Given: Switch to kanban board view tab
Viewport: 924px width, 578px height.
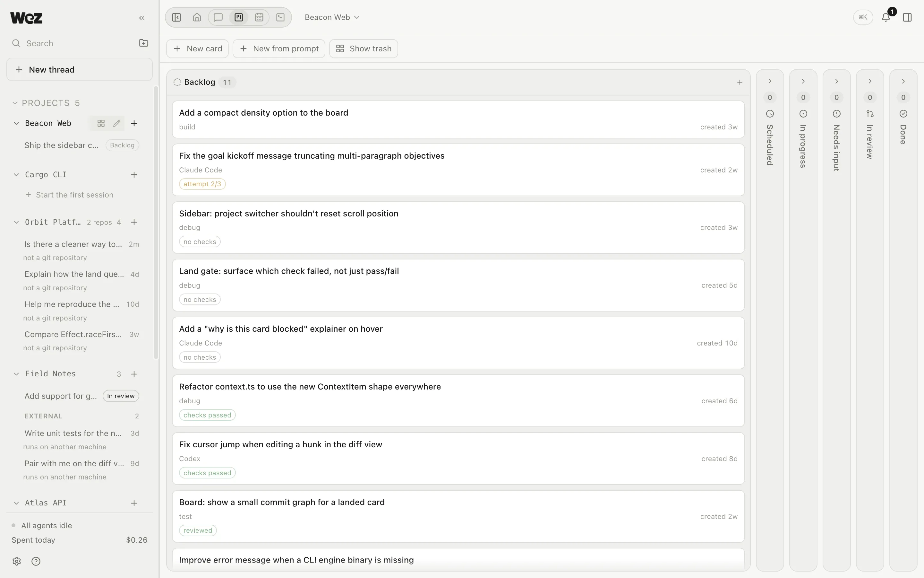Looking at the screenshot, I should point(239,17).
